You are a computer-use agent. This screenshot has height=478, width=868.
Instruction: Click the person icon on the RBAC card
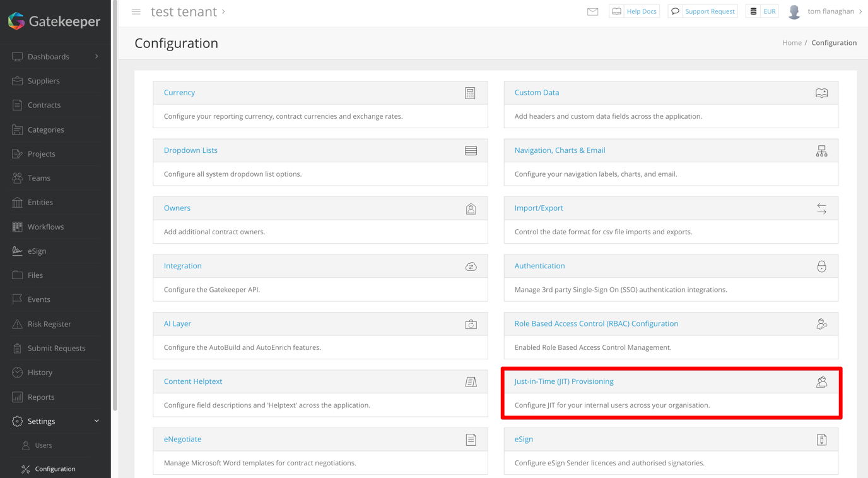821,323
